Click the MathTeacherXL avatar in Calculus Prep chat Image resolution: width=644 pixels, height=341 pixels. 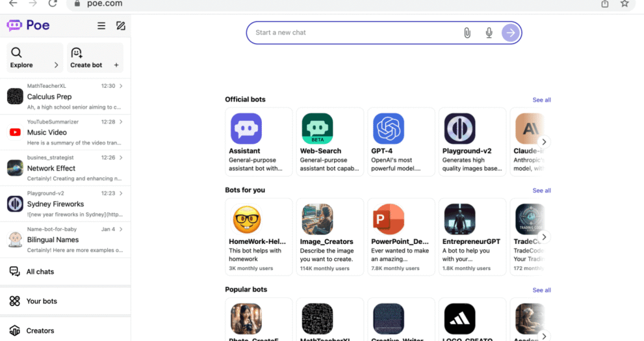click(x=15, y=96)
